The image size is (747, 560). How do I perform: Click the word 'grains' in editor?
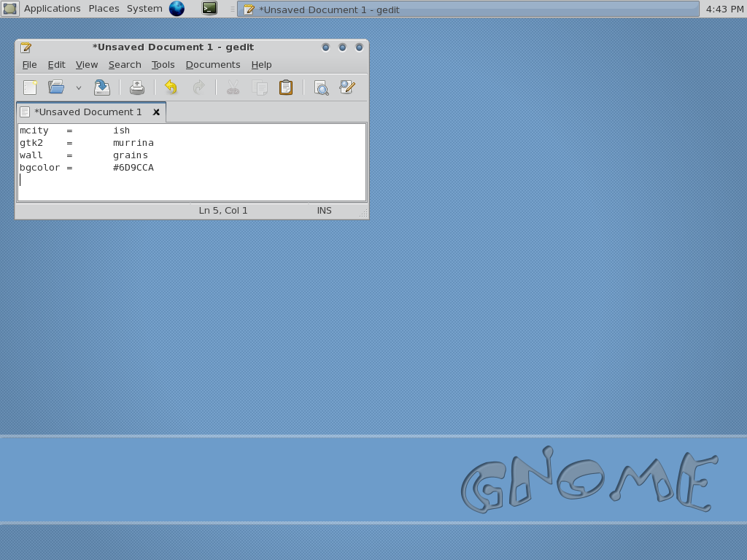click(x=131, y=155)
